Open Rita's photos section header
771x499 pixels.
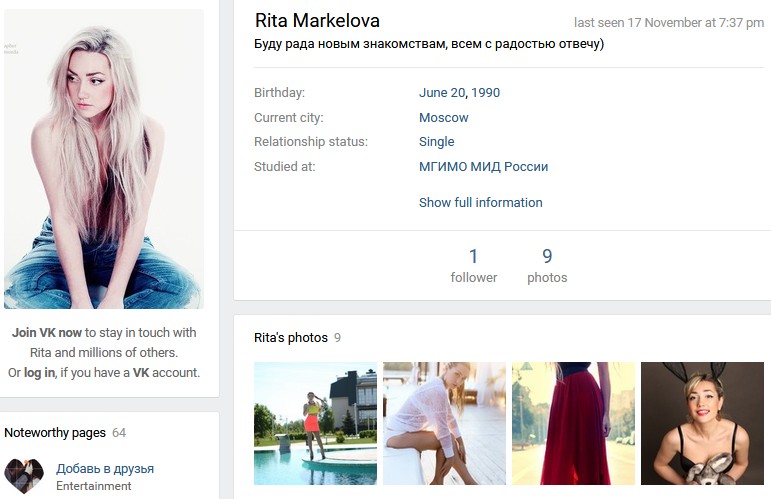pos(291,338)
